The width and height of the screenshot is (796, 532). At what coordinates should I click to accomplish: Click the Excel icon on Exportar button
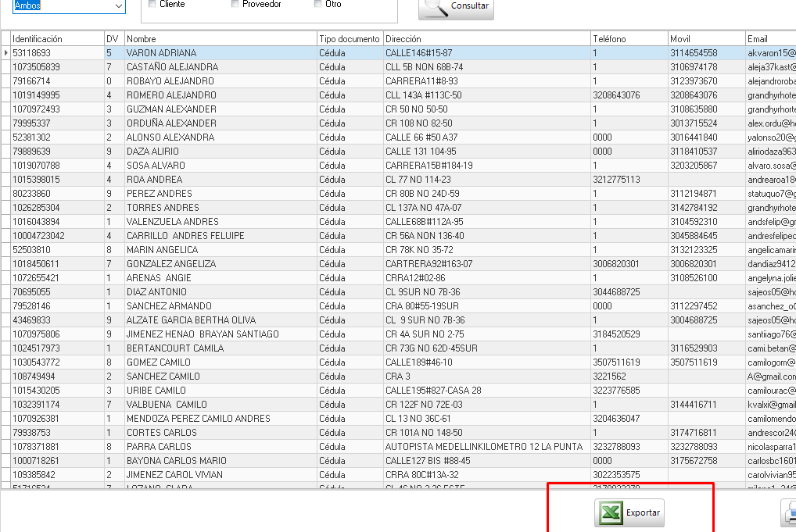coord(611,513)
